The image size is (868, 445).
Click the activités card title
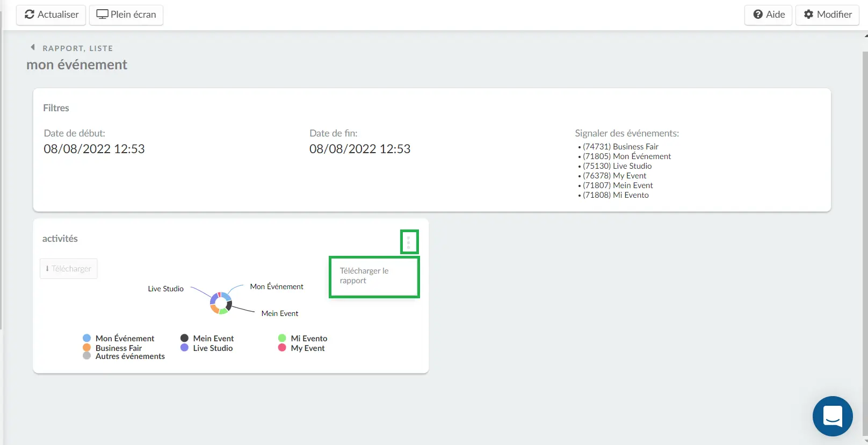[60, 239]
